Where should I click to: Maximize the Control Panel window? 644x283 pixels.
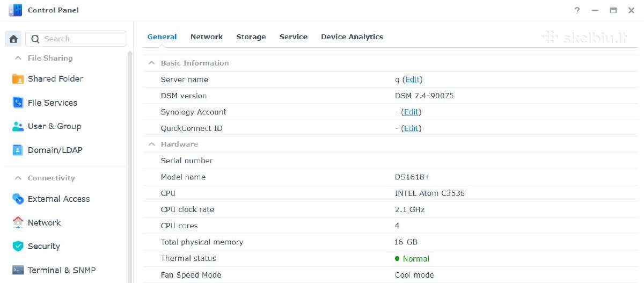click(613, 10)
